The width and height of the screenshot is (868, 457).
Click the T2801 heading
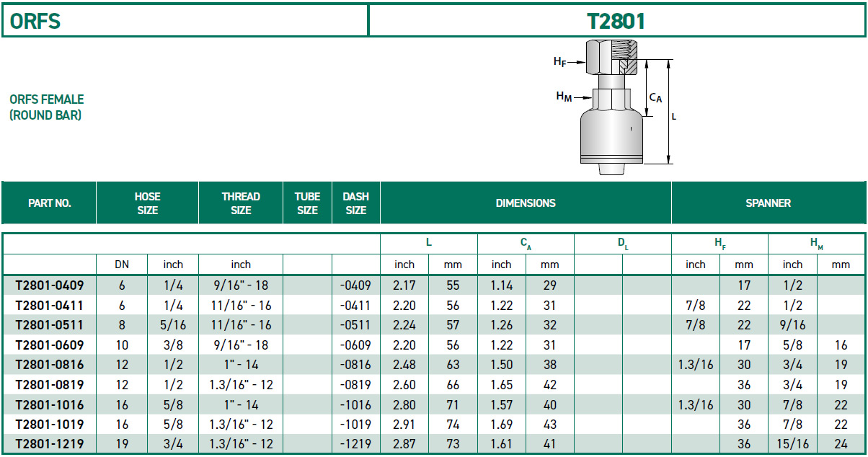coord(616,21)
